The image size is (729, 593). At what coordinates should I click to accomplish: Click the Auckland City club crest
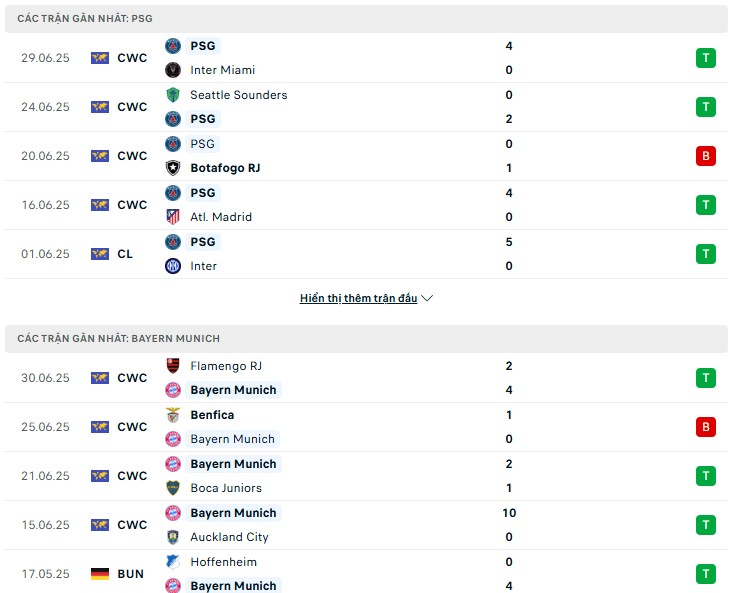point(173,537)
